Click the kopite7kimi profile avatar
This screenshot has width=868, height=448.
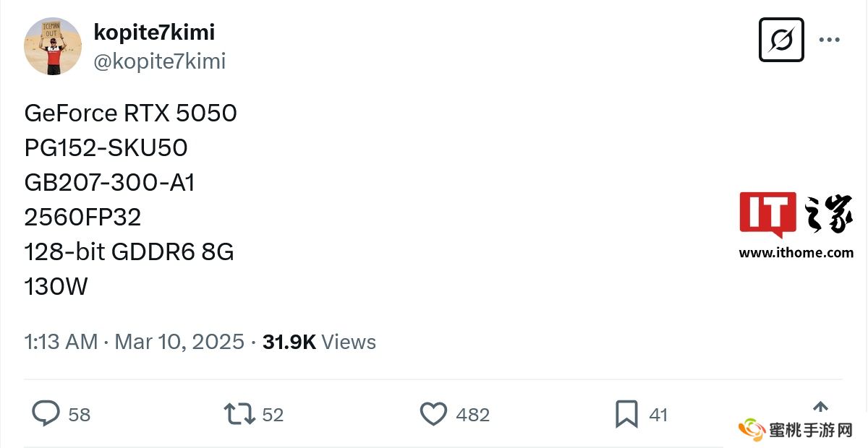click(x=53, y=46)
